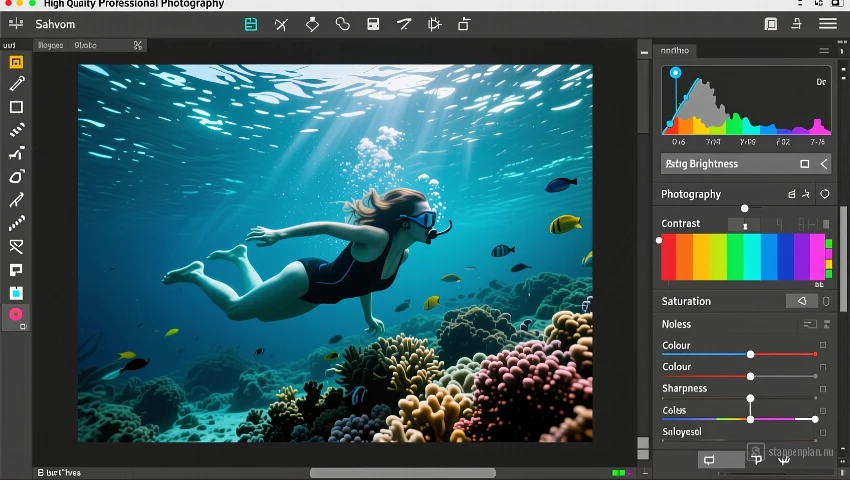
Task: Switch to the first document tab
Action: [50, 46]
